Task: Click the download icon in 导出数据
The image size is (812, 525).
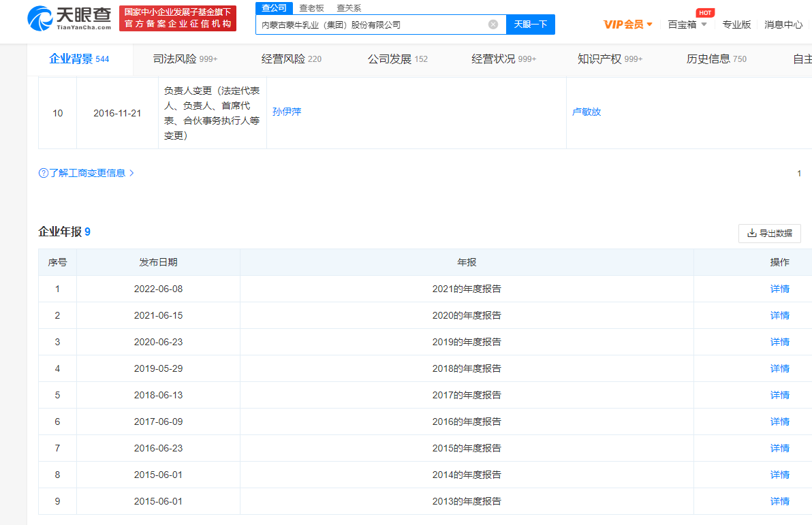Action: (752, 233)
